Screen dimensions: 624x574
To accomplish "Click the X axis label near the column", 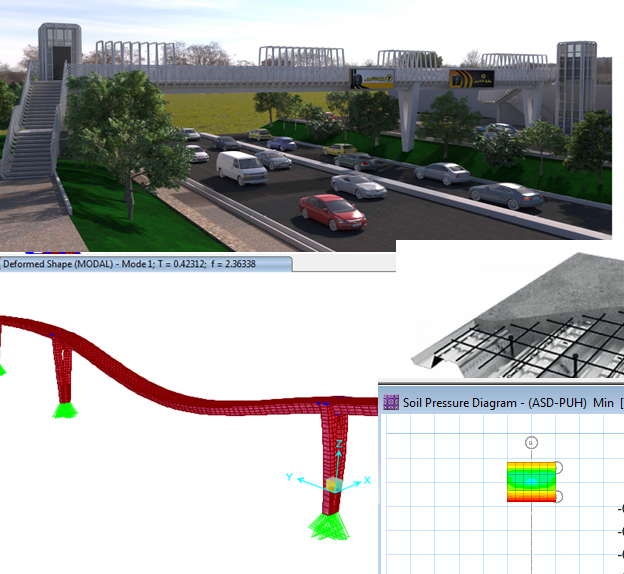I will (x=367, y=480).
